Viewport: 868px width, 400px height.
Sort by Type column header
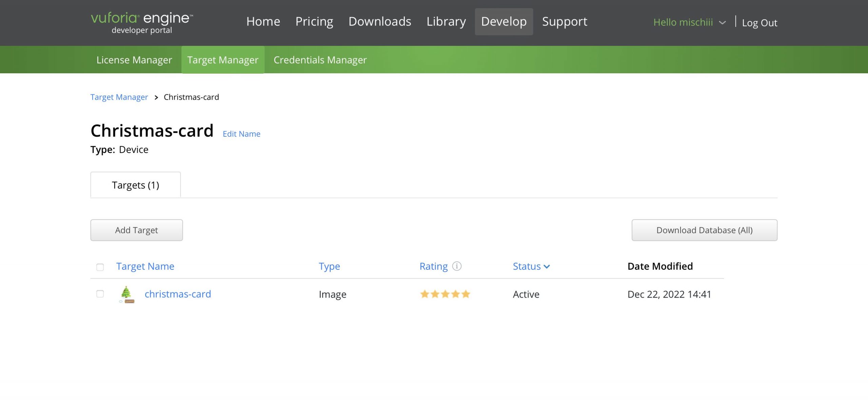(329, 266)
